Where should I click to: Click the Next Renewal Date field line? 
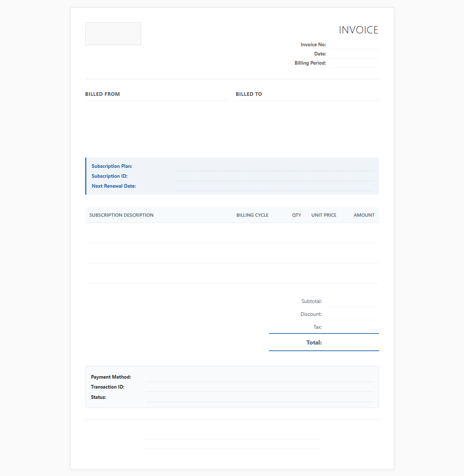[x=275, y=186]
